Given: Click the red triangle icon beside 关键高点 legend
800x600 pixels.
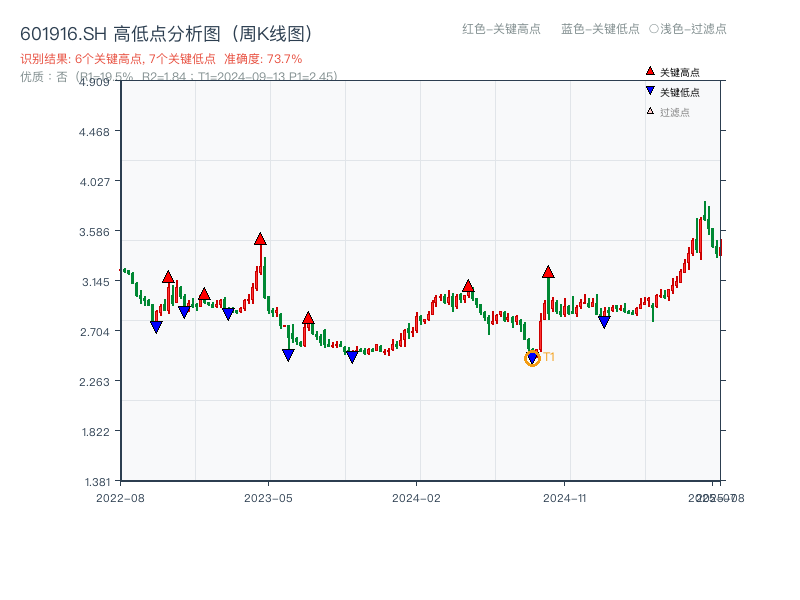Looking at the screenshot, I should (x=650, y=71).
